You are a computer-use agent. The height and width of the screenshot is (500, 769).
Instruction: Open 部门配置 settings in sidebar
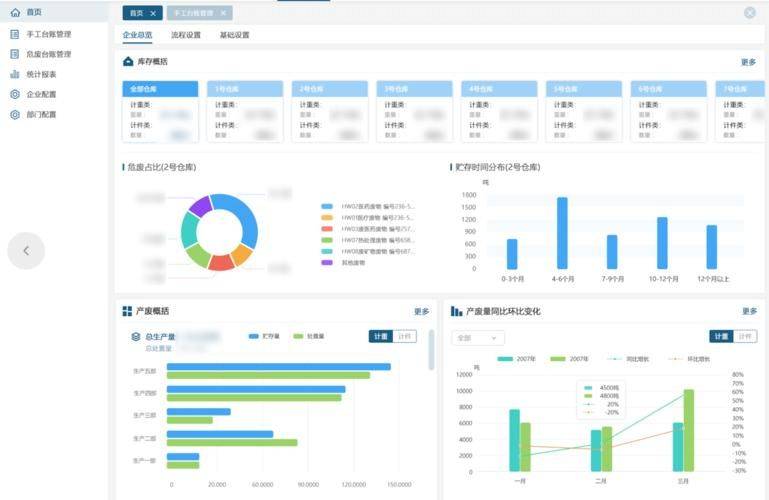pyautogui.click(x=40, y=114)
